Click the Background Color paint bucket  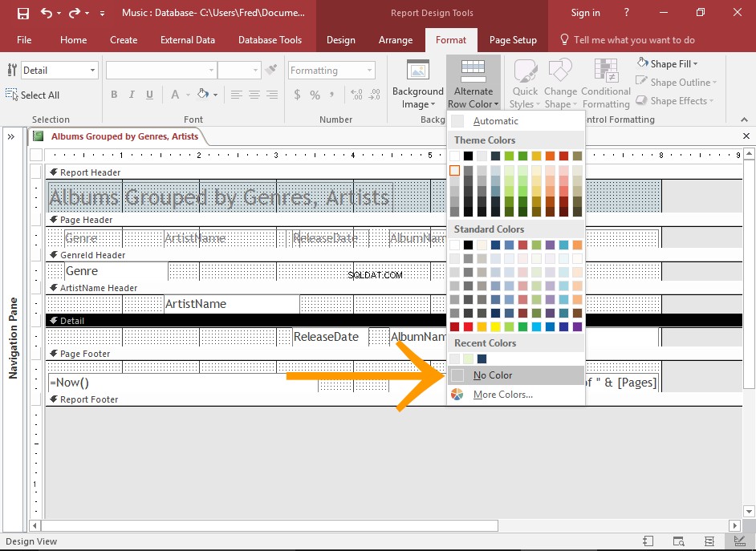point(203,95)
